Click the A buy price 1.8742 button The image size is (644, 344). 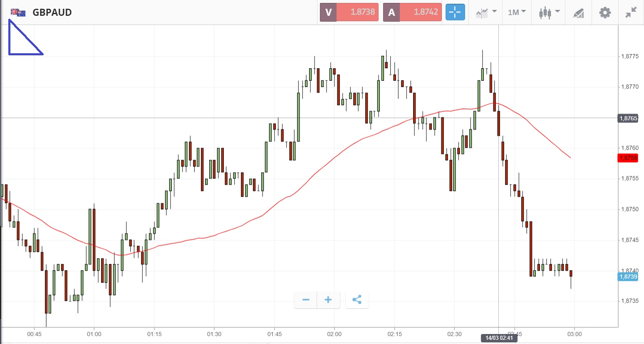point(412,12)
